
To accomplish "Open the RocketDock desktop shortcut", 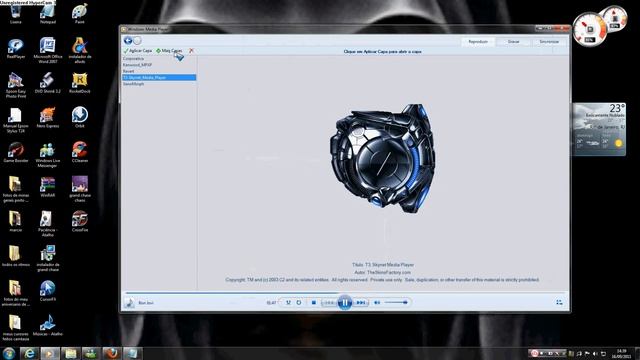I will tap(80, 83).
